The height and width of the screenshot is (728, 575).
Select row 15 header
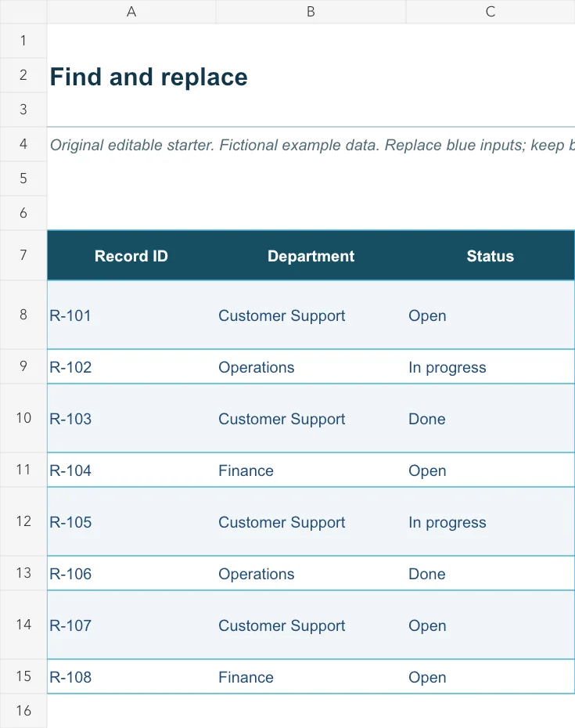pyautogui.click(x=23, y=676)
